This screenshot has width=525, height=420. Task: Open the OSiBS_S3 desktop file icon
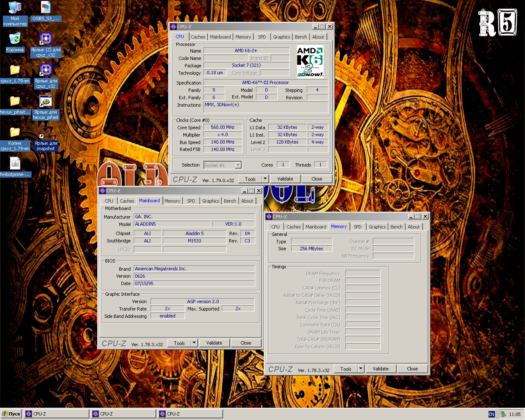[46, 11]
